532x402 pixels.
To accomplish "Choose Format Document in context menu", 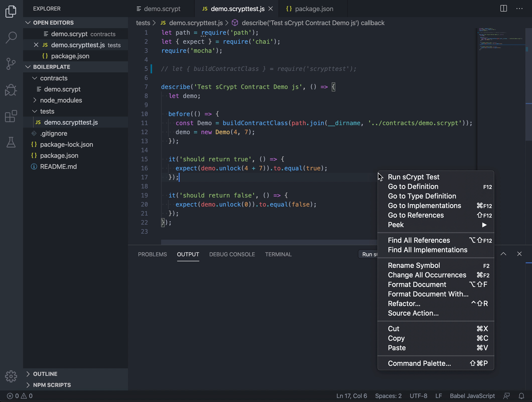I will pyautogui.click(x=417, y=284).
